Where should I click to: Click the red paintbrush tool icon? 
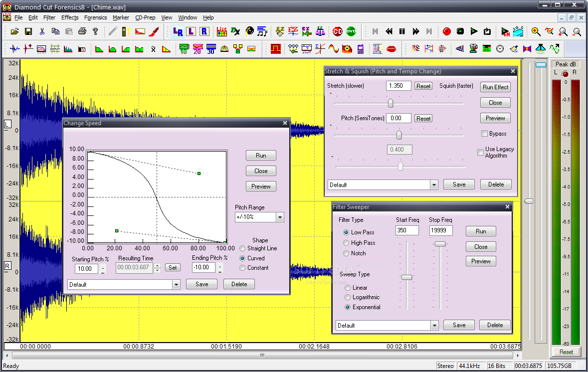click(154, 31)
